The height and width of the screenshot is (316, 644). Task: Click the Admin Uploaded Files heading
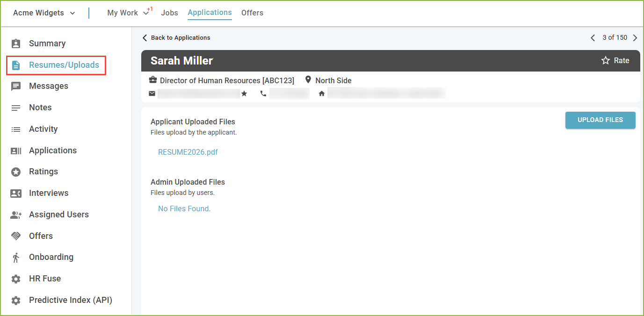188,182
